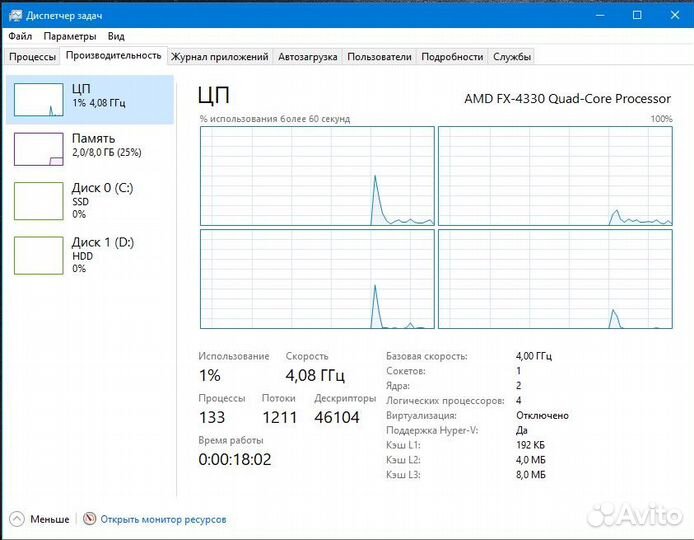
Task: Switch to the App history tab
Action: [x=219, y=57]
